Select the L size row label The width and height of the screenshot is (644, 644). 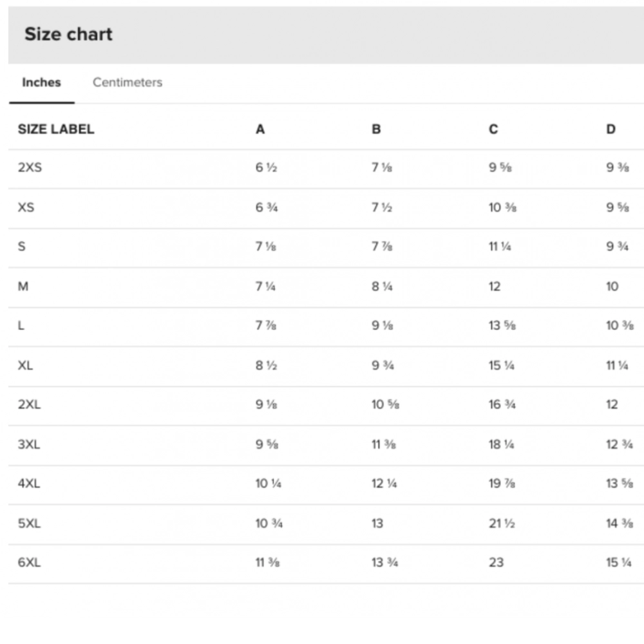click(x=21, y=325)
